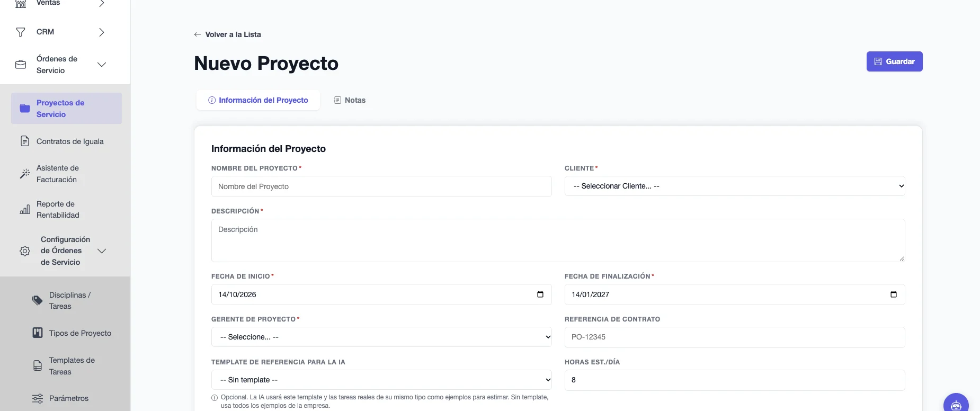Open calendar picker for Fecha de Inicio
Image resolution: width=980 pixels, height=411 pixels.
540,294
